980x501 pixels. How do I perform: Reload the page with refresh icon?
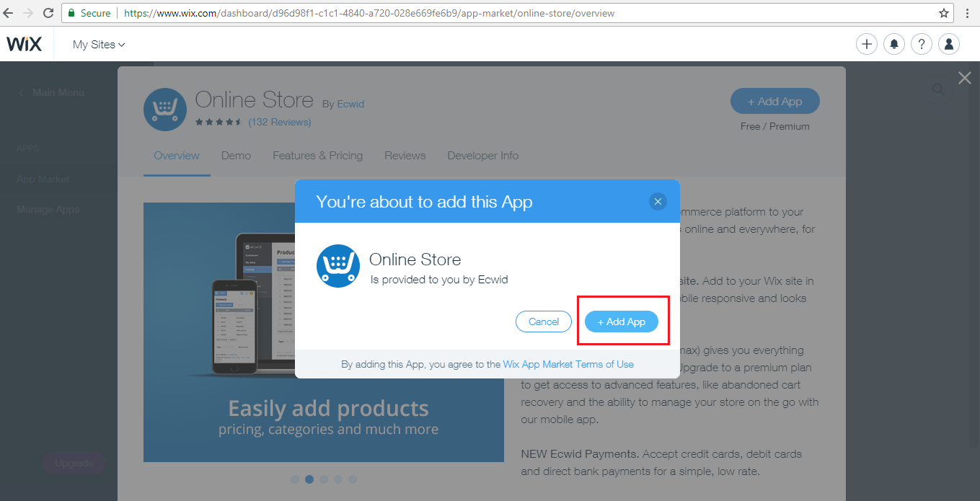tap(48, 13)
